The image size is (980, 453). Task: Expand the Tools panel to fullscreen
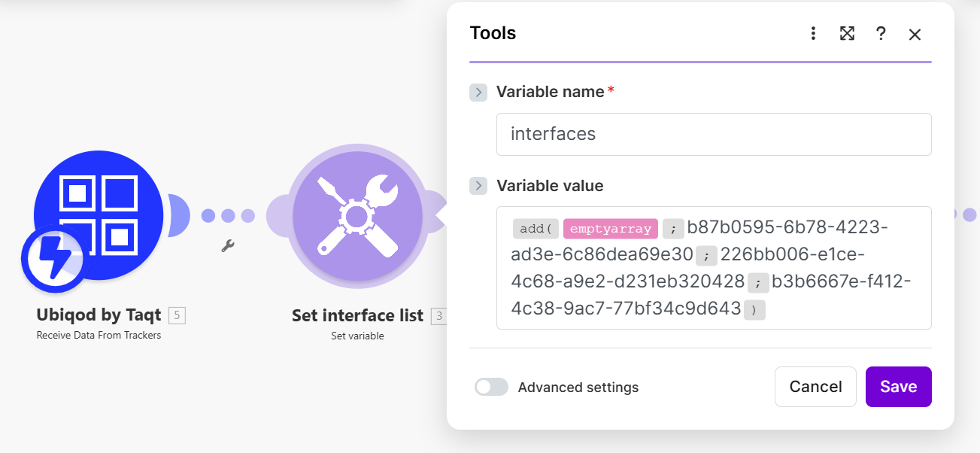[x=847, y=34]
